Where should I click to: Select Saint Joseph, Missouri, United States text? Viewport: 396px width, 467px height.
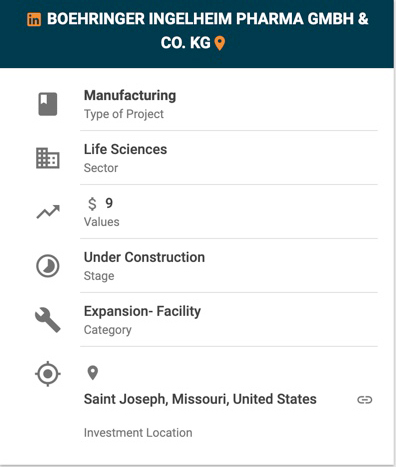tap(200, 399)
